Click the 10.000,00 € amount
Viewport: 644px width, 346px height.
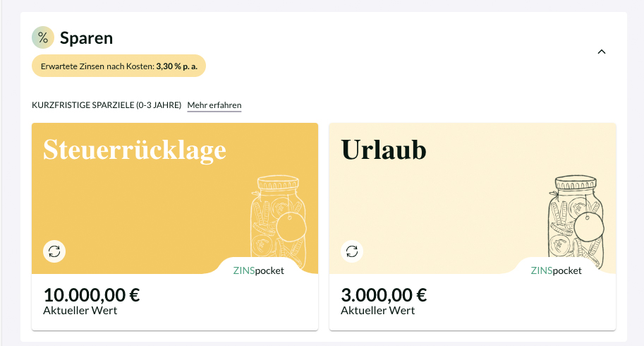click(x=92, y=294)
